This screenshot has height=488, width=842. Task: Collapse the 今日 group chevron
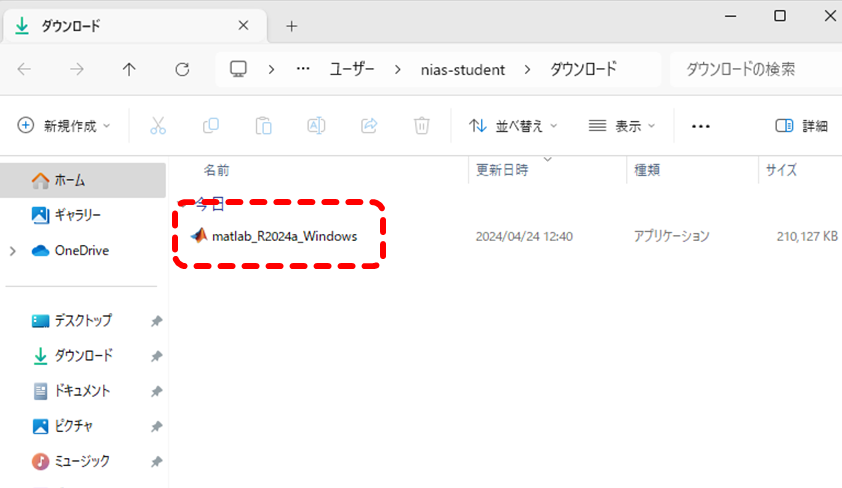click(x=183, y=203)
